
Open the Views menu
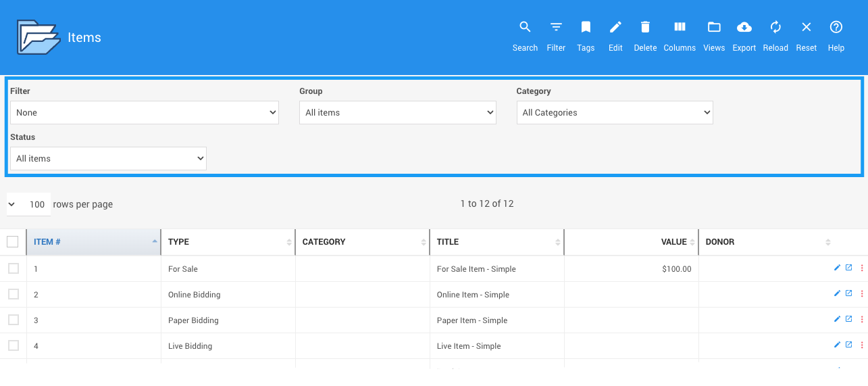pyautogui.click(x=714, y=36)
